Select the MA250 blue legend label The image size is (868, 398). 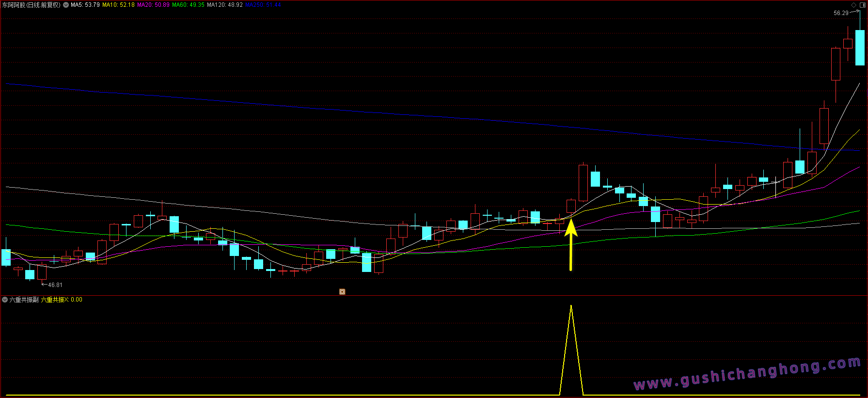pyautogui.click(x=263, y=5)
